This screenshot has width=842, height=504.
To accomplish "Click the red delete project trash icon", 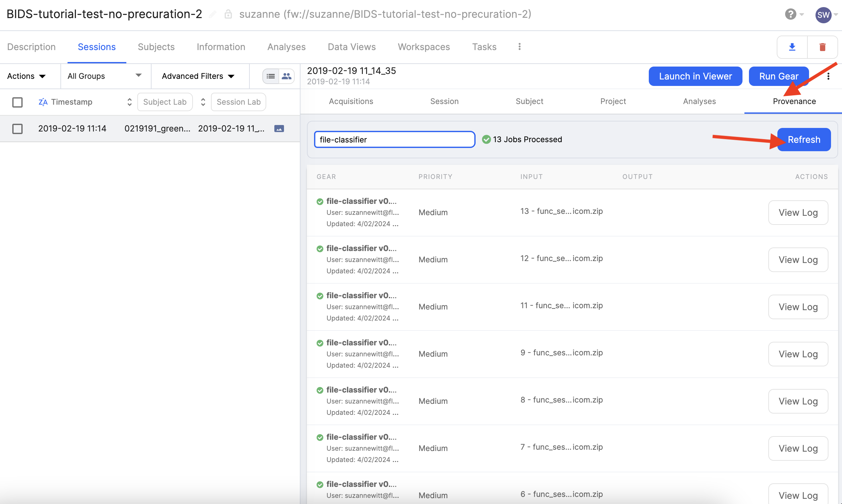I will tap(822, 47).
